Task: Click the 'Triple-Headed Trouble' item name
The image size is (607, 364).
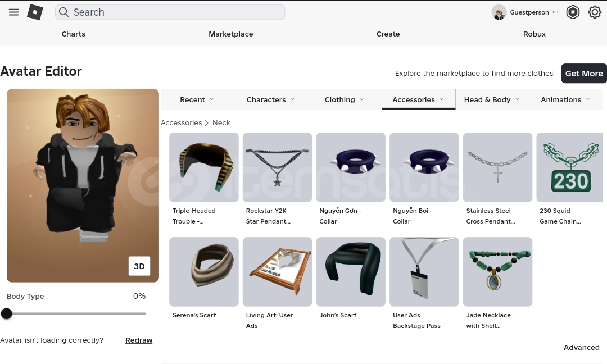Action: tap(194, 216)
